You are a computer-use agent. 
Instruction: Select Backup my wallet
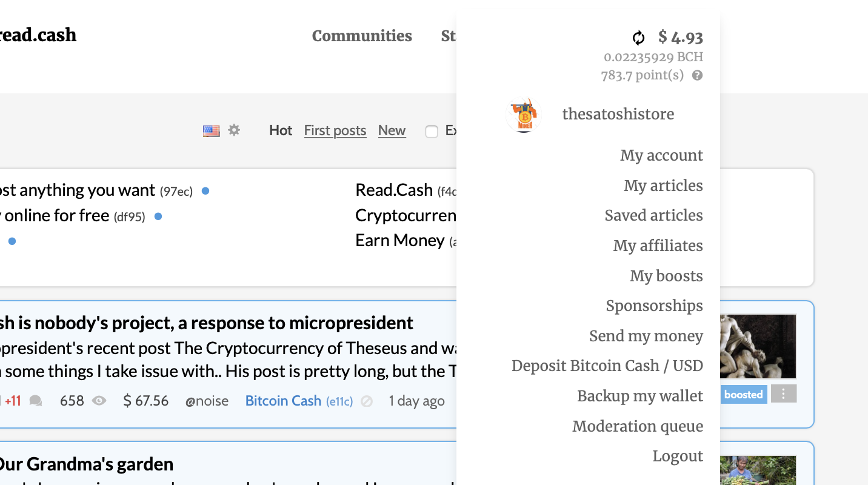pos(639,396)
